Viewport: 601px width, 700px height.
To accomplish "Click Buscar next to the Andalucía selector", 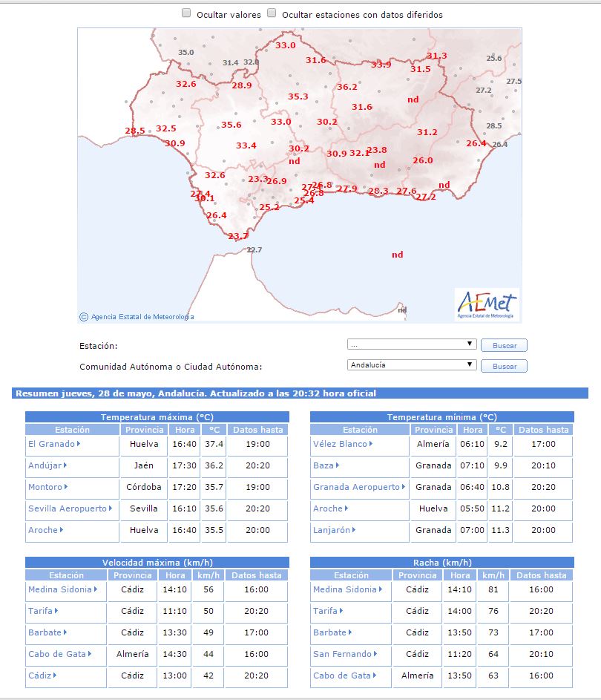I will coord(505,366).
